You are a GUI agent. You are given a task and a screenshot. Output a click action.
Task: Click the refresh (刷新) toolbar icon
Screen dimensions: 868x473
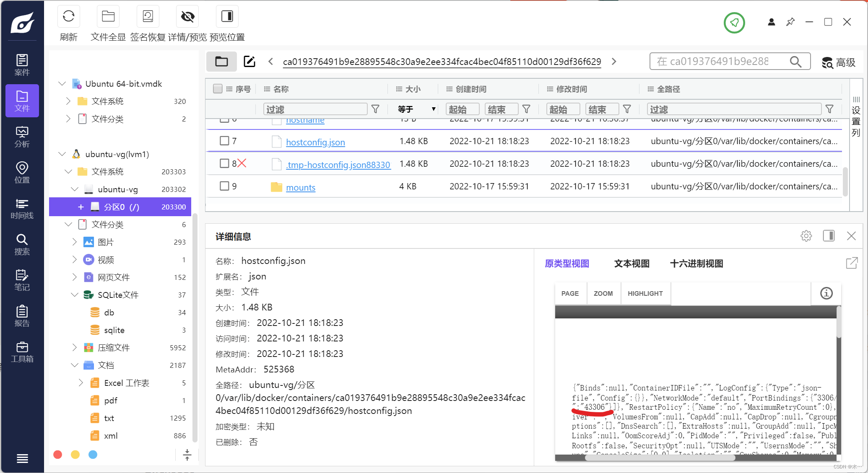(x=68, y=17)
